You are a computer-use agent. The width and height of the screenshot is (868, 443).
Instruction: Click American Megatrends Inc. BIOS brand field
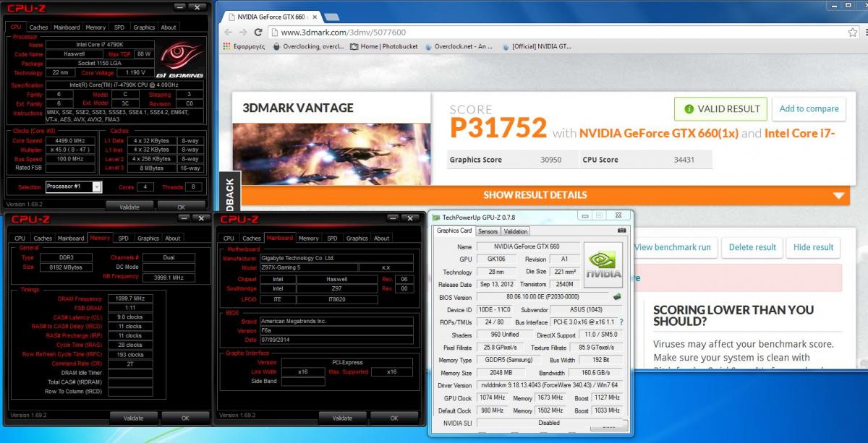(x=336, y=321)
